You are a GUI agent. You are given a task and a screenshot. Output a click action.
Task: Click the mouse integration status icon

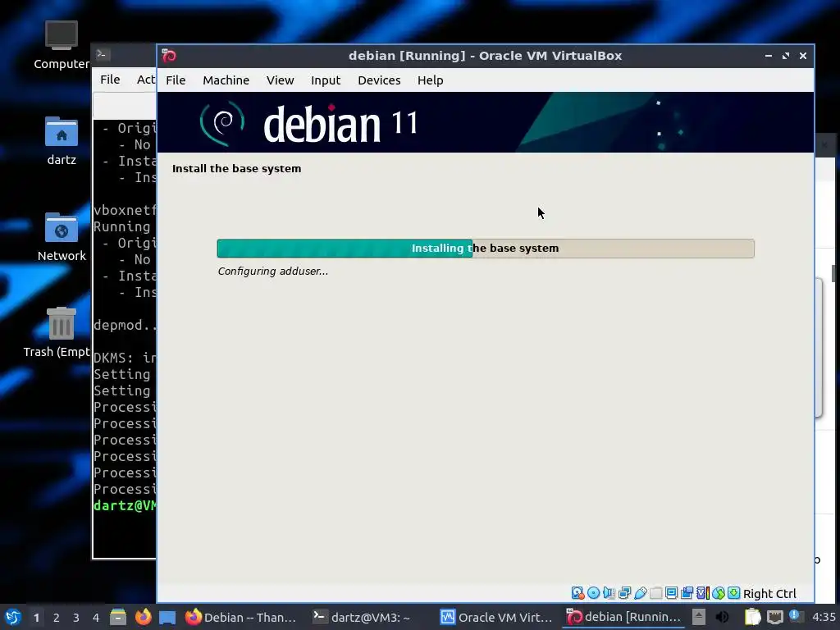click(x=719, y=593)
